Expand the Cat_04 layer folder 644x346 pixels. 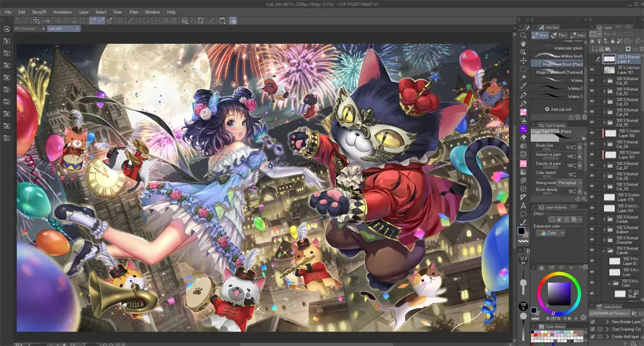click(x=604, y=112)
